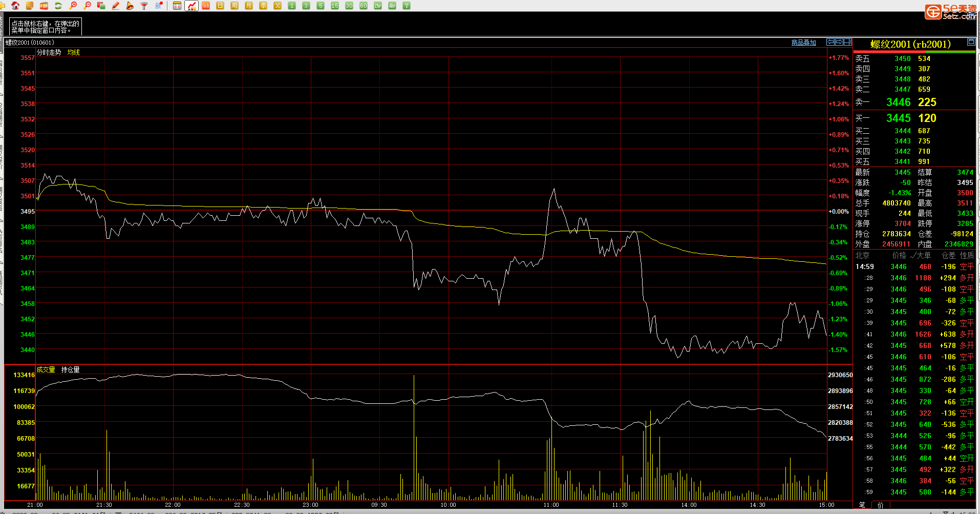Select the 60-minute period button
This screenshot has width=980, height=514.
click(x=364, y=6)
